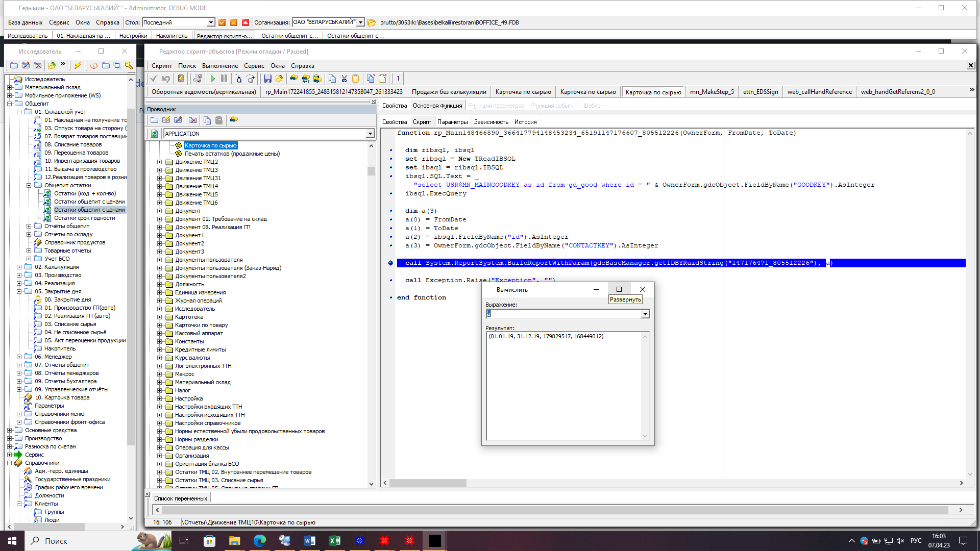This screenshot has height=551, width=980.
Task: Switch to the mn_MakeStep_5 tab
Action: [712, 92]
